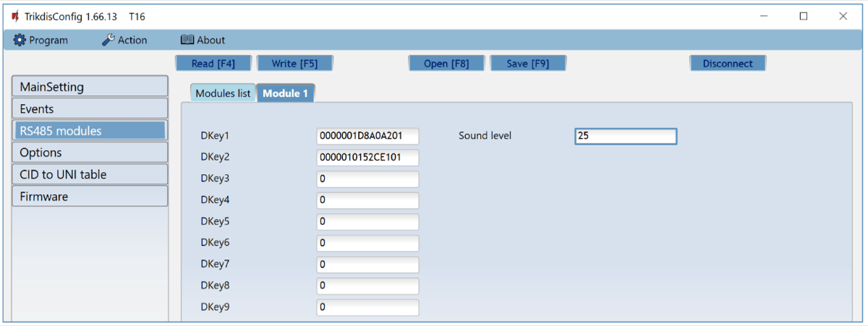The height and width of the screenshot is (326, 868).
Task: Focus the DKey1 code field
Action: click(367, 136)
